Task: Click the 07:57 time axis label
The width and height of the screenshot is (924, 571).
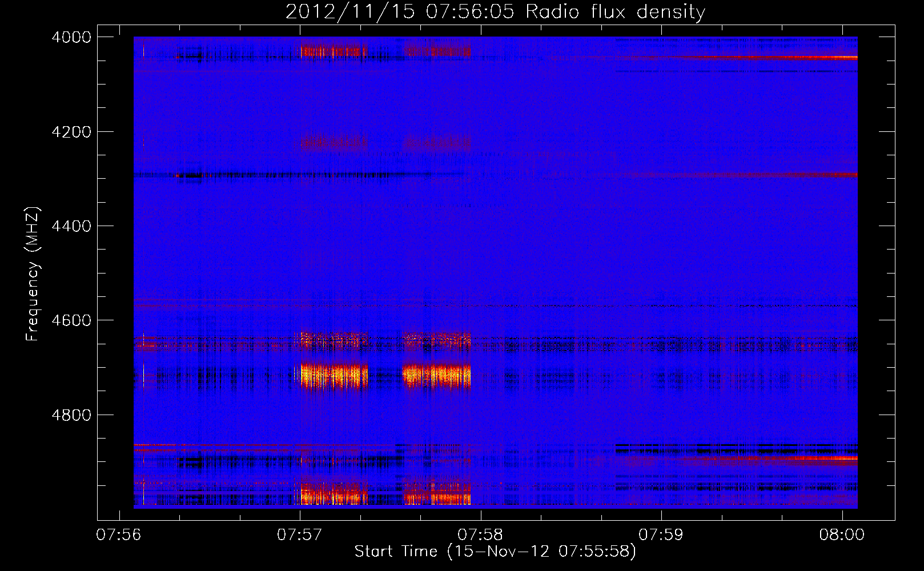Action: [299, 535]
